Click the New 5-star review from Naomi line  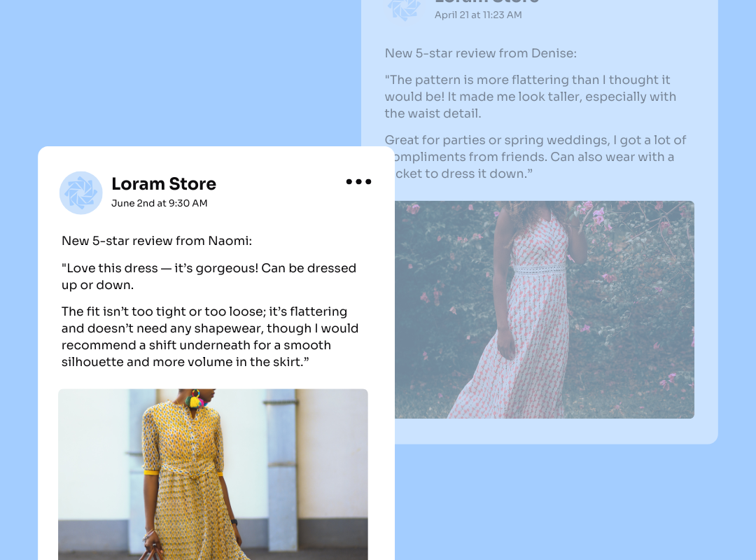click(x=157, y=241)
